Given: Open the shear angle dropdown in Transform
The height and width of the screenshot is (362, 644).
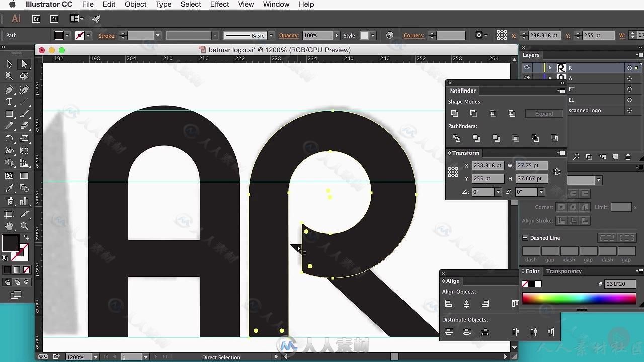Looking at the screenshot, I should 541,192.
